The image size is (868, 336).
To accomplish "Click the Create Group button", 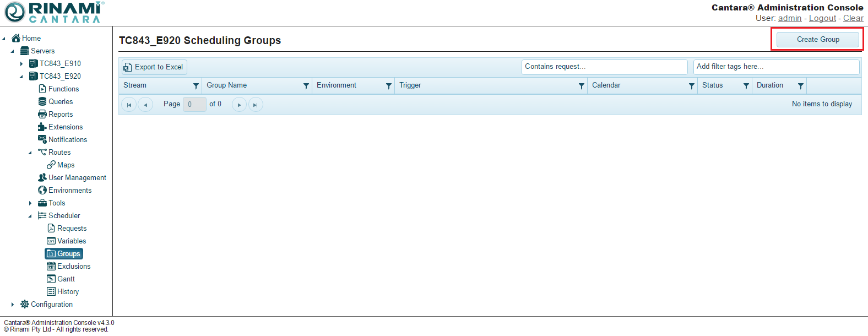I will tap(817, 40).
